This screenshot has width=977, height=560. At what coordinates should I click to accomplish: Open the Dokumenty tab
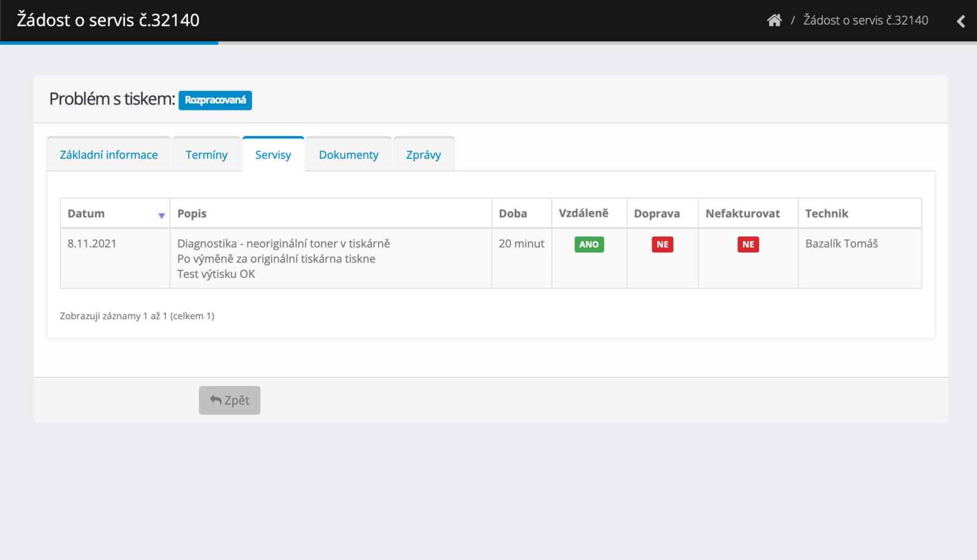pos(349,155)
